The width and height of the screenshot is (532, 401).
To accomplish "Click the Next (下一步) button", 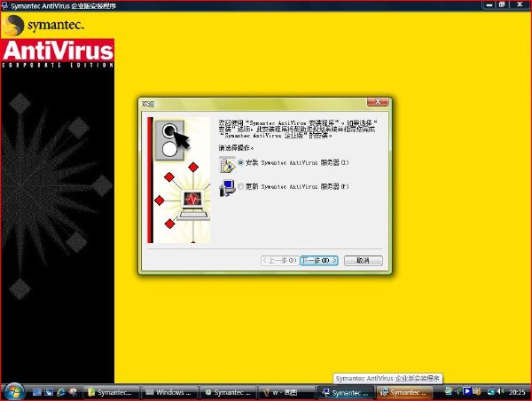I will point(319,261).
